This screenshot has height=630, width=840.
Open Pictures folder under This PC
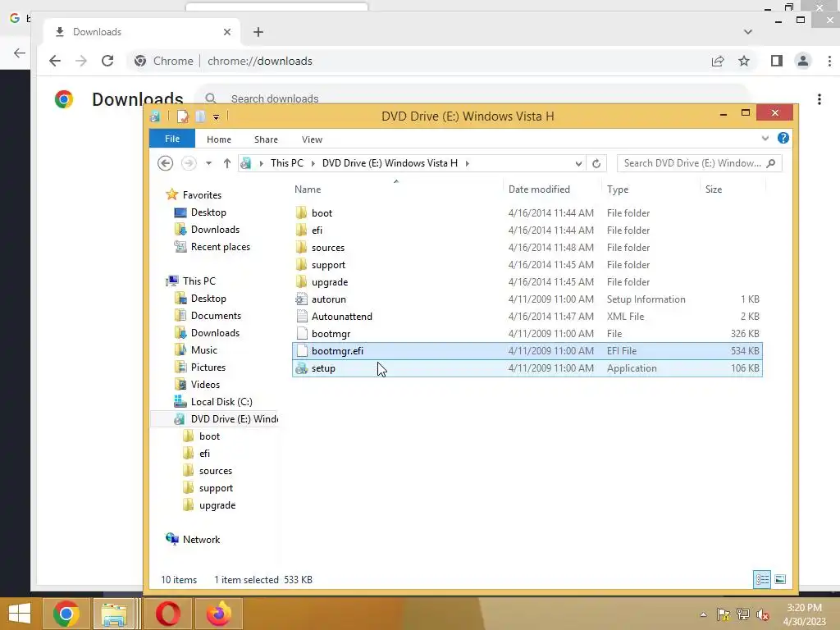(x=208, y=367)
